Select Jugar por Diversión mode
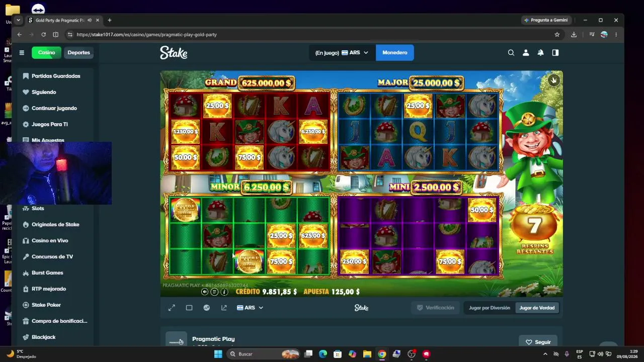644x362 pixels. [490, 308]
